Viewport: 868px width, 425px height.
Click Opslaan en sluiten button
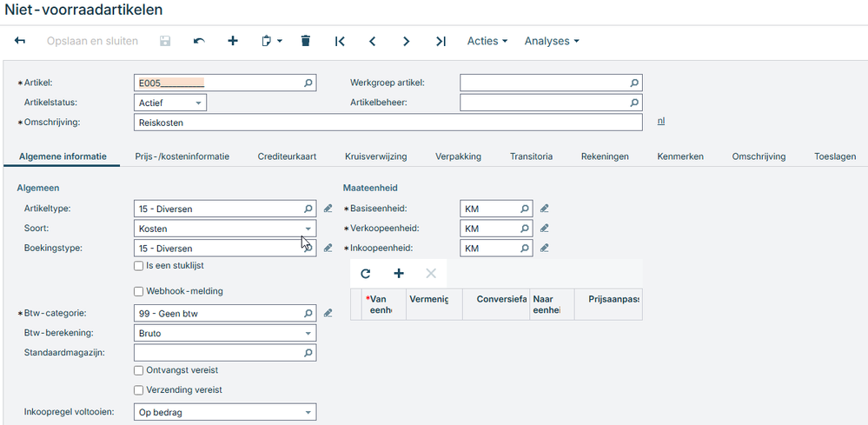point(92,41)
